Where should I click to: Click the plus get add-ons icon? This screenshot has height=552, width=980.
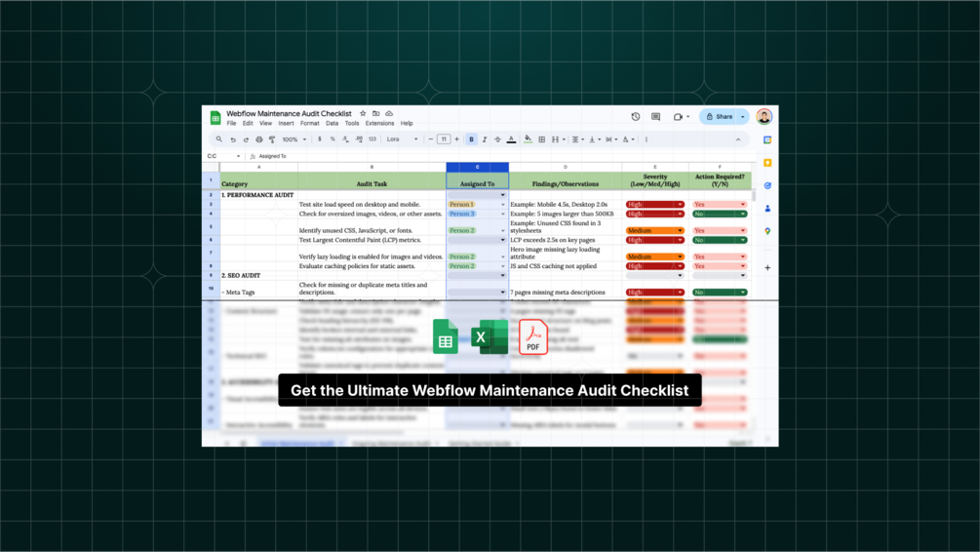tap(767, 267)
